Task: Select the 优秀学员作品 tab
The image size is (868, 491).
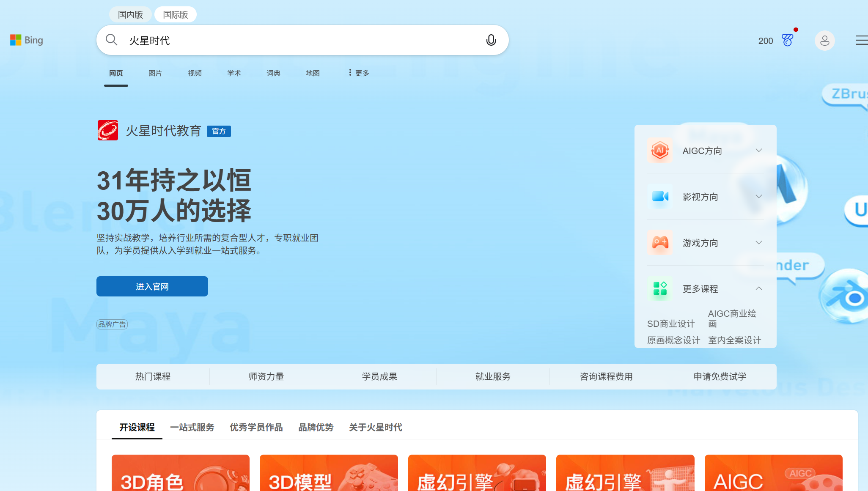Action: tap(256, 427)
